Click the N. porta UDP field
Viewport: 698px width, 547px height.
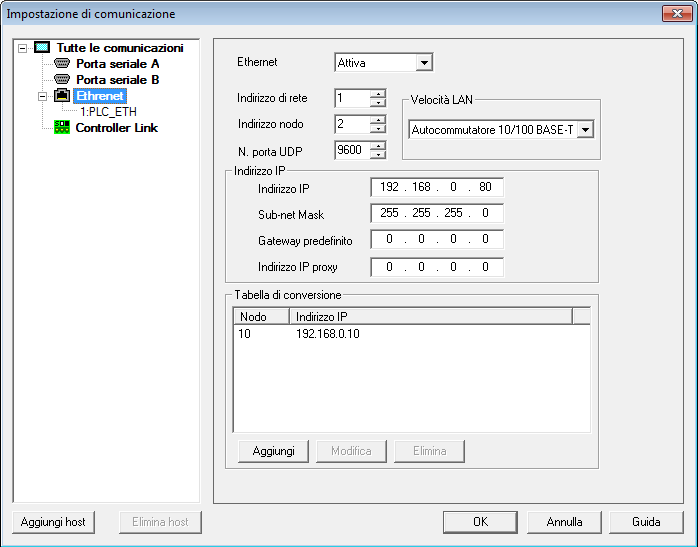tap(353, 150)
